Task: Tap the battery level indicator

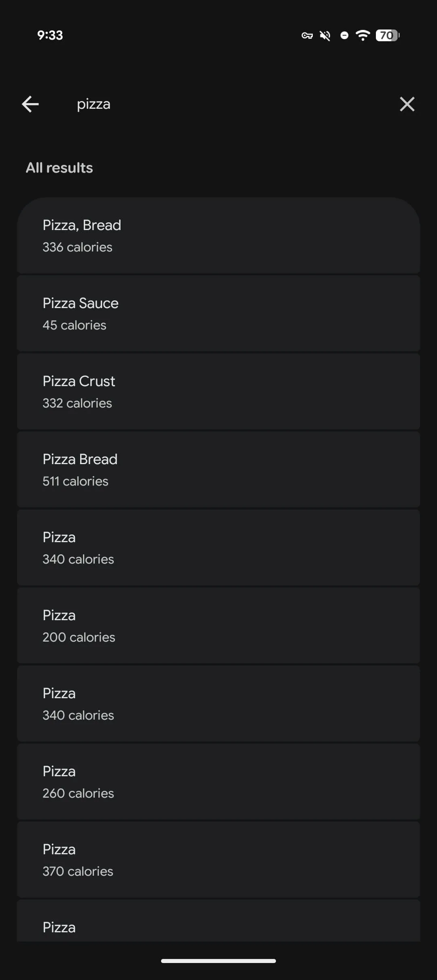Action: pos(387,36)
